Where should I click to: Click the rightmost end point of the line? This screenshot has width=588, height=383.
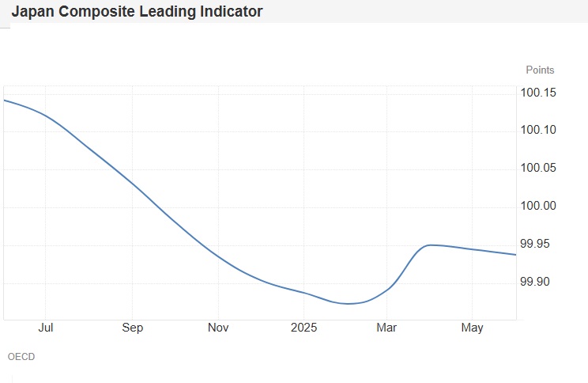515,254
